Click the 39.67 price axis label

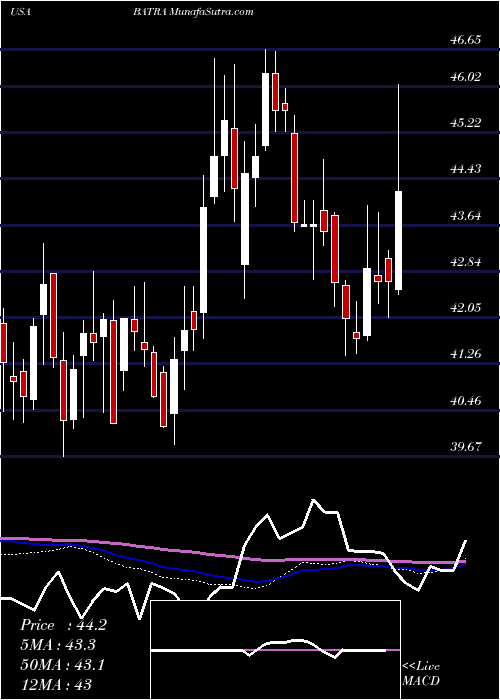(x=466, y=446)
